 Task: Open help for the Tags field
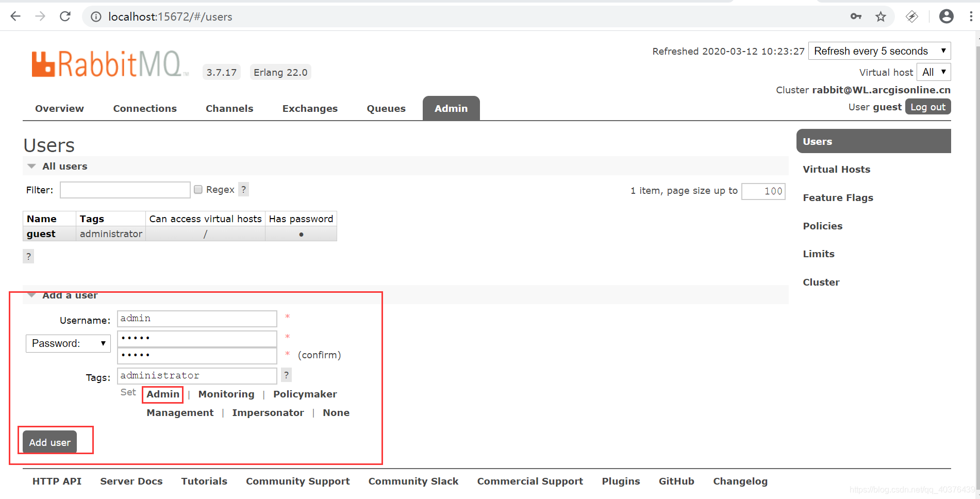pyautogui.click(x=286, y=375)
